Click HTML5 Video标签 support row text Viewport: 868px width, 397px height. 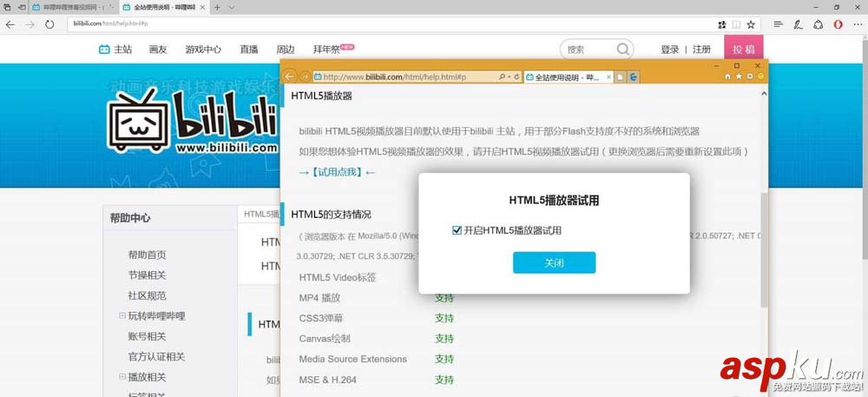pos(337,277)
